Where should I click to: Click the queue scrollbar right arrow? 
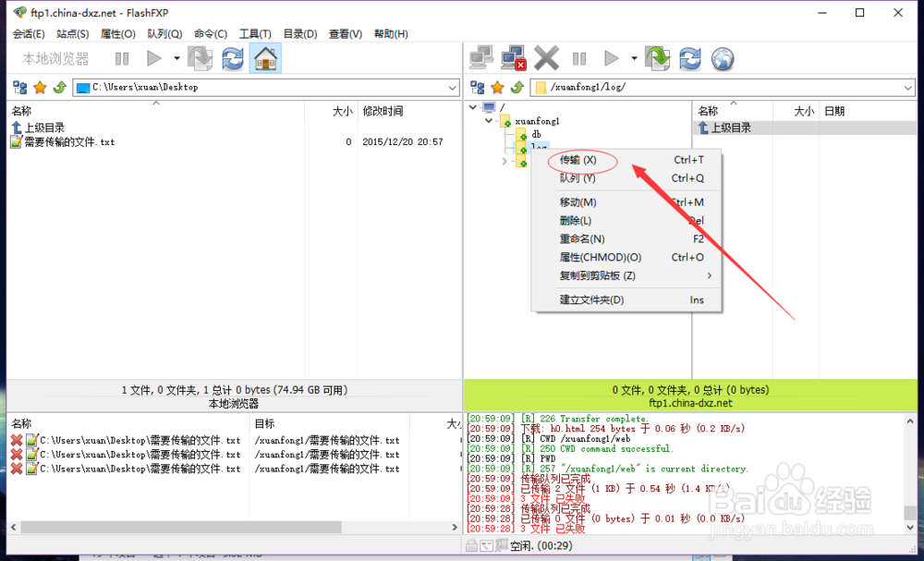(x=455, y=527)
